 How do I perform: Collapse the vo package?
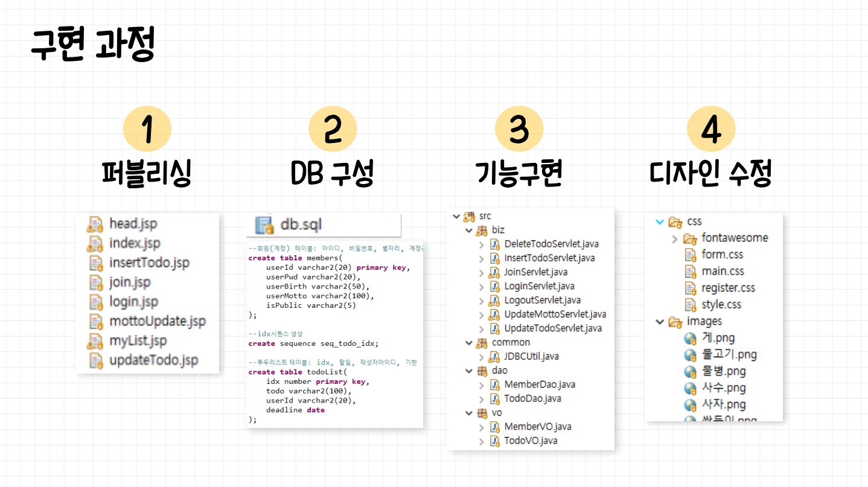pos(468,413)
